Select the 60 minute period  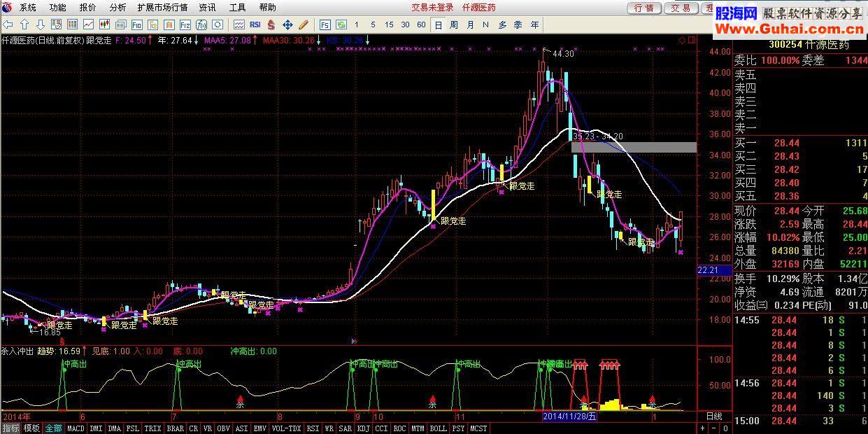point(421,24)
